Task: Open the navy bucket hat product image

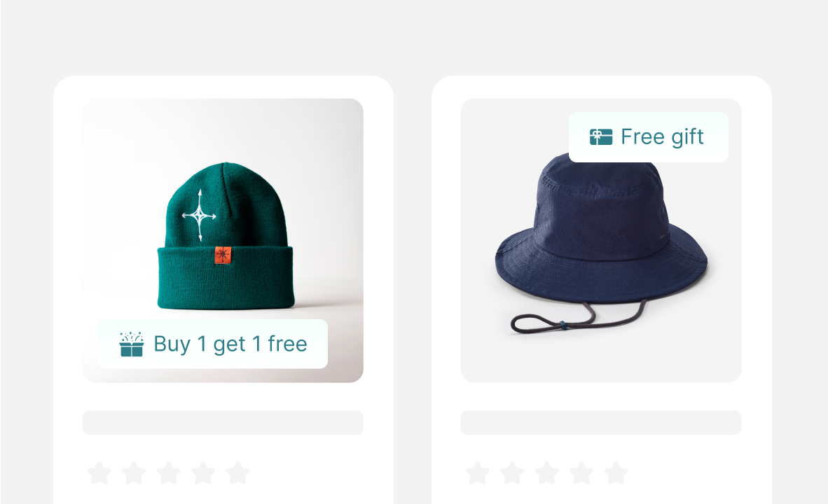Action: 601,240
